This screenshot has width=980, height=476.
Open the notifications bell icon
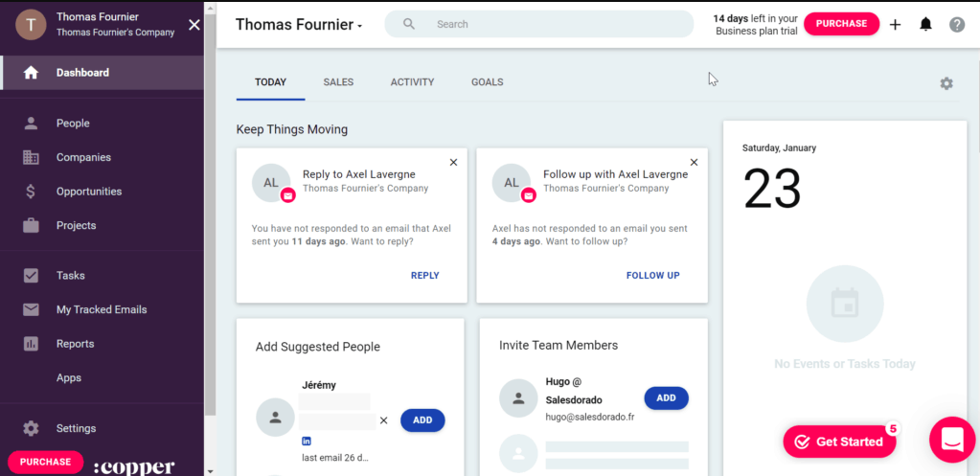[925, 24]
